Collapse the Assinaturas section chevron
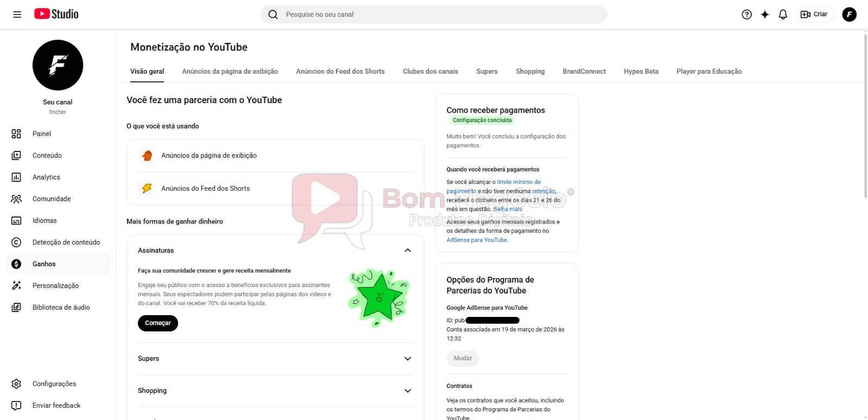Image resolution: width=868 pixels, height=420 pixels. [408, 250]
